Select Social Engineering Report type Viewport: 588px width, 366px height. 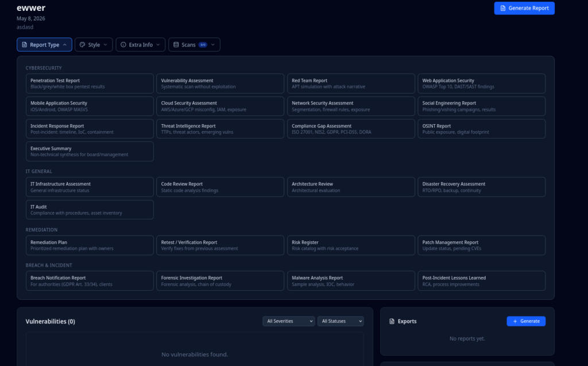(482, 106)
